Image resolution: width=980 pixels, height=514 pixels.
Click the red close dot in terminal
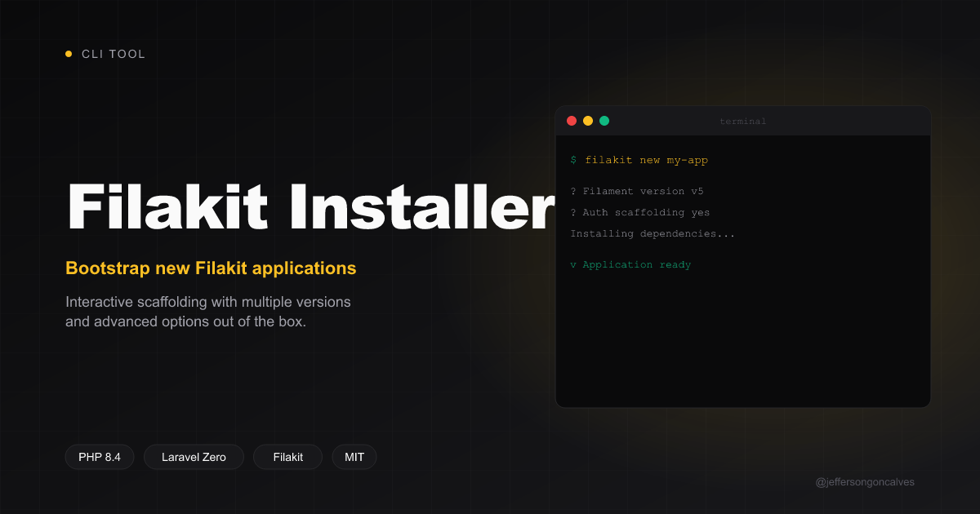[x=572, y=121]
